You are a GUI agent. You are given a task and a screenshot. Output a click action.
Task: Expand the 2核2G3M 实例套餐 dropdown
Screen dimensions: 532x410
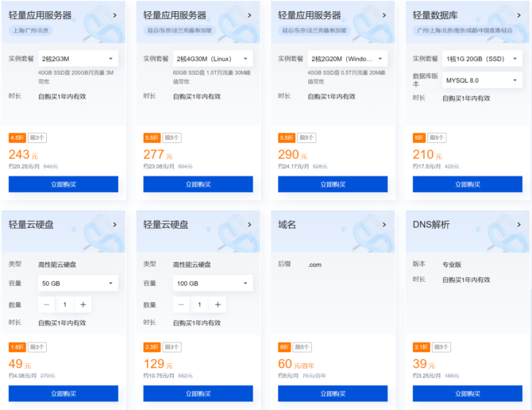(x=78, y=59)
